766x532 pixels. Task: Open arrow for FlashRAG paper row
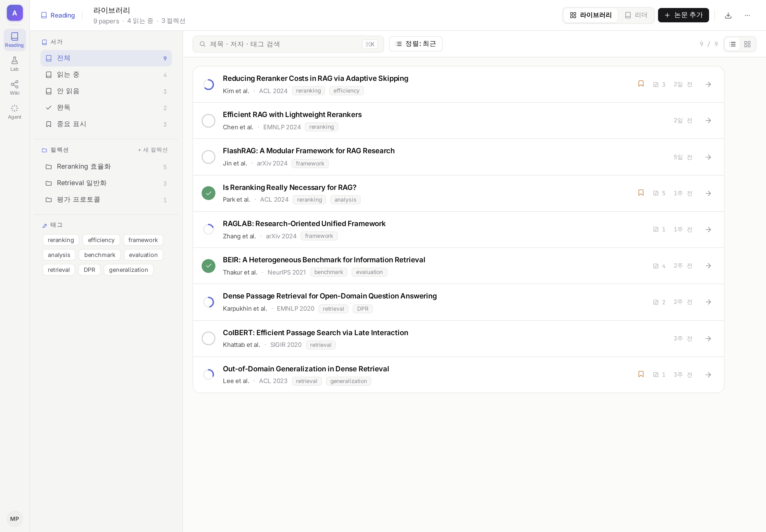point(708,157)
